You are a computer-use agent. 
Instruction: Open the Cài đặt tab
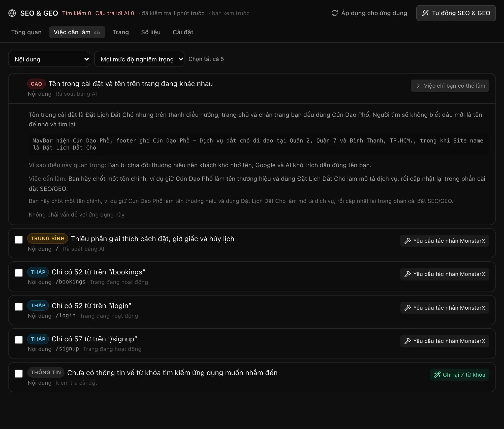pos(183,32)
